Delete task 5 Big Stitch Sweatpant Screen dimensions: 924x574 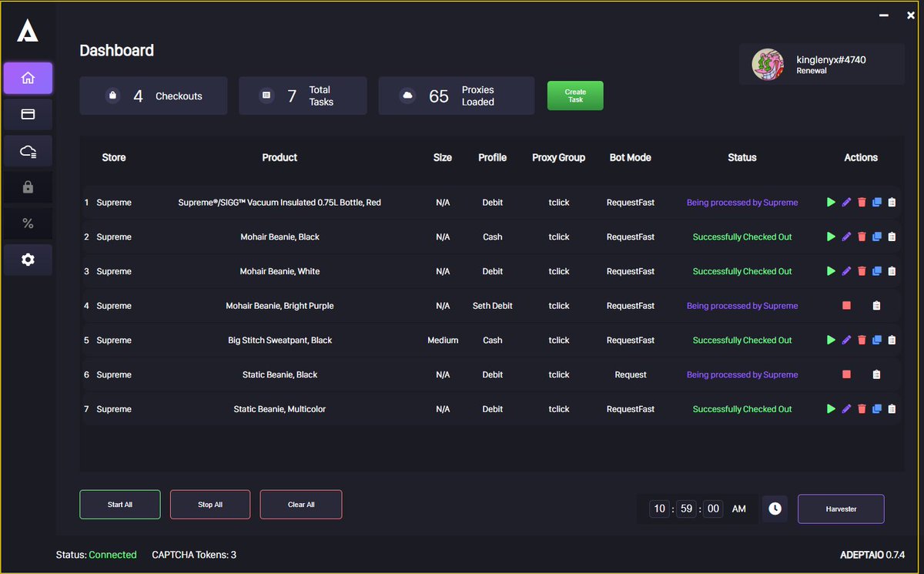coord(862,340)
